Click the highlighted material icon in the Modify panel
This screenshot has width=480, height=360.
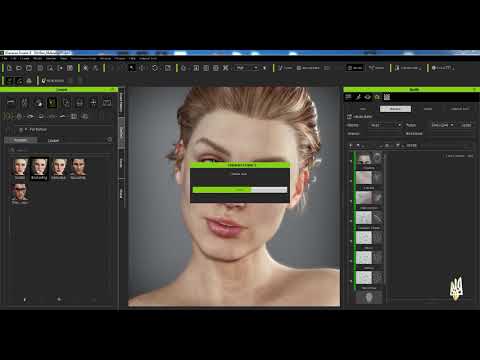click(377, 97)
